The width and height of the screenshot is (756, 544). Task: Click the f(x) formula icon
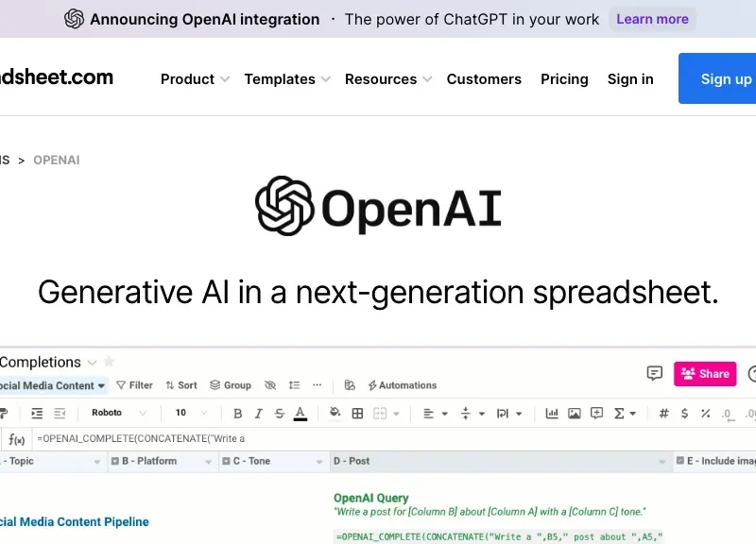click(x=16, y=439)
